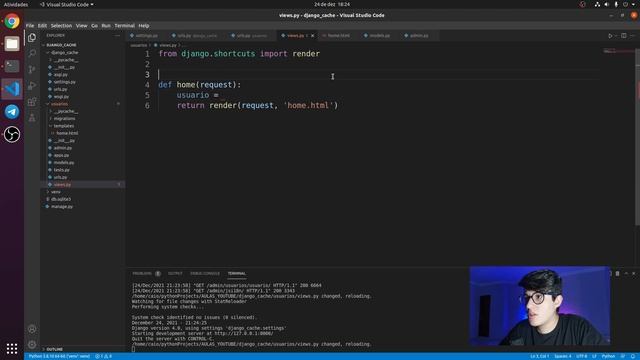Collapse the django_cache subfolder
This screenshot has height=360, width=640.
click(64, 53)
